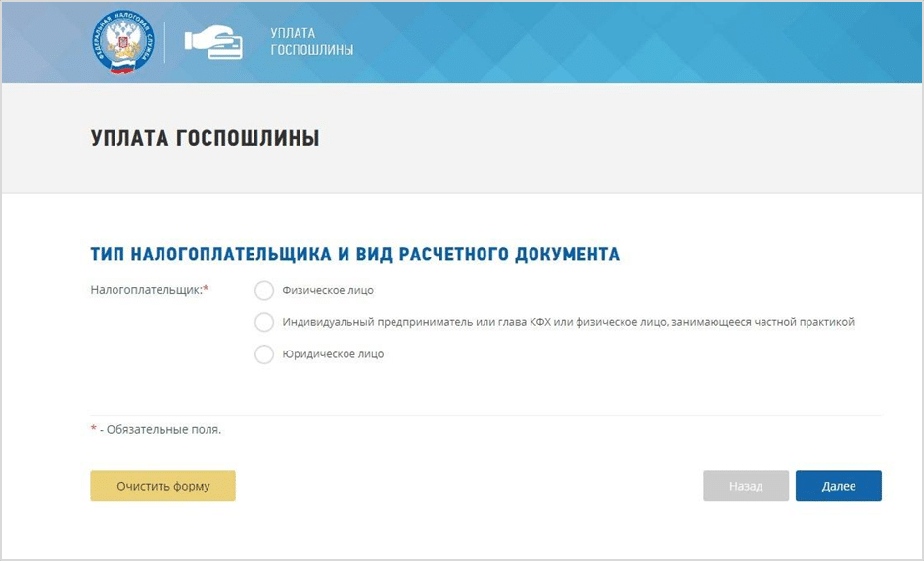
Task: Click the ТИП НАЛОГОПЛАТЕЛЬЩИКА И ВИД РАСЧЕТНОГО ДОКУМЕНТА heading
Action: (x=354, y=255)
